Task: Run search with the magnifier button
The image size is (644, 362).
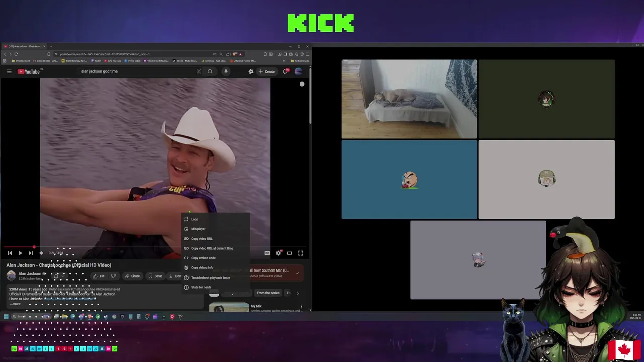Action: pos(210,71)
